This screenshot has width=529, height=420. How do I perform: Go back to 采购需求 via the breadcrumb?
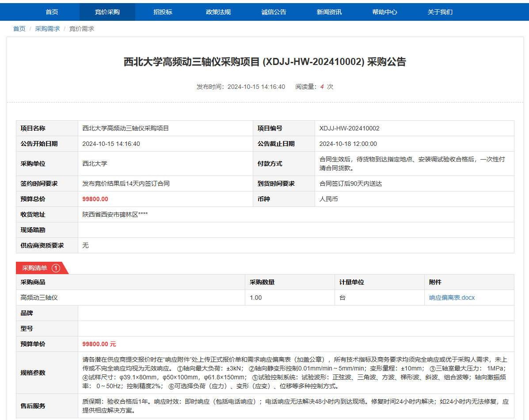tap(47, 29)
